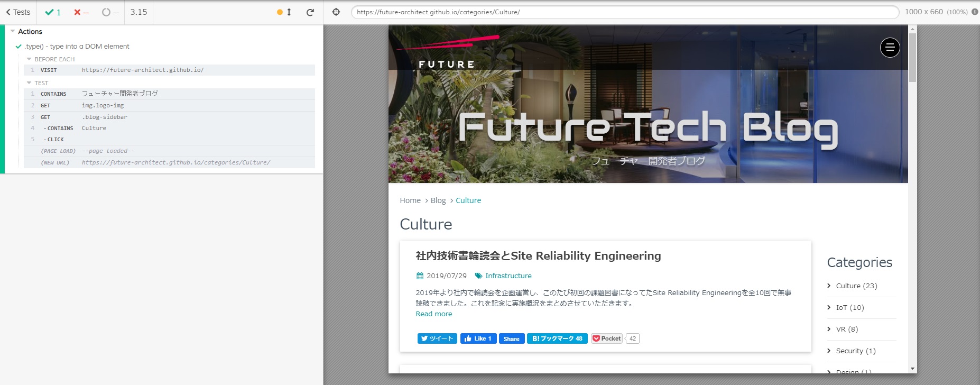This screenshot has width=980, height=385.
Task: Click the chevron beside IoT (10)
Action: 829,307
